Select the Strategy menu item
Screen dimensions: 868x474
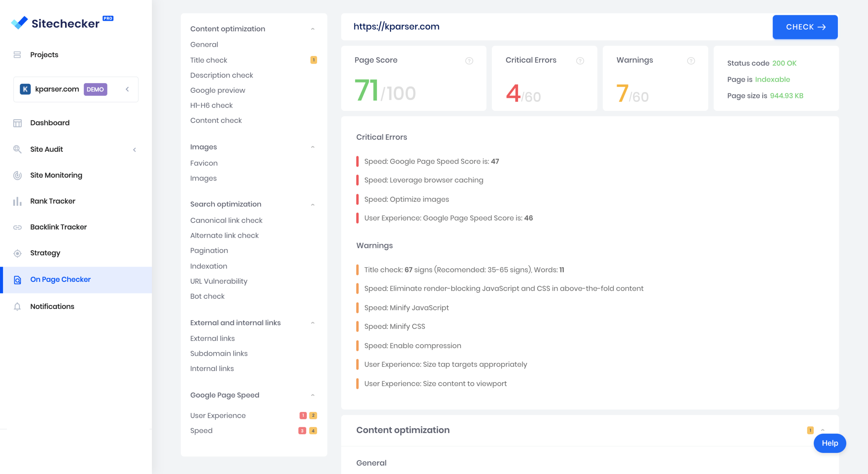click(45, 253)
